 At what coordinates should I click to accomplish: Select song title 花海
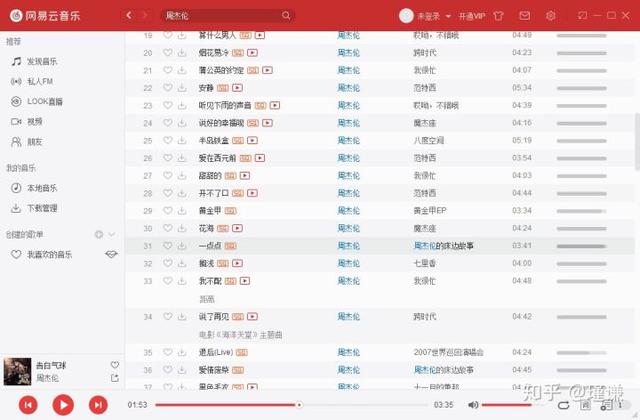[x=206, y=228]
